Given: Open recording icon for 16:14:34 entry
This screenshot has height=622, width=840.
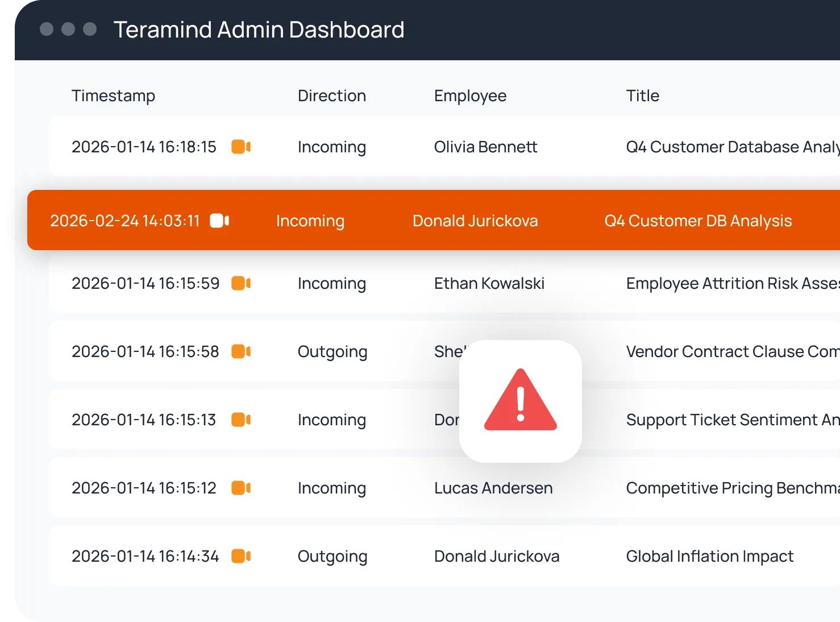Looking at the screenshot, I should click(x=241, y=556).
